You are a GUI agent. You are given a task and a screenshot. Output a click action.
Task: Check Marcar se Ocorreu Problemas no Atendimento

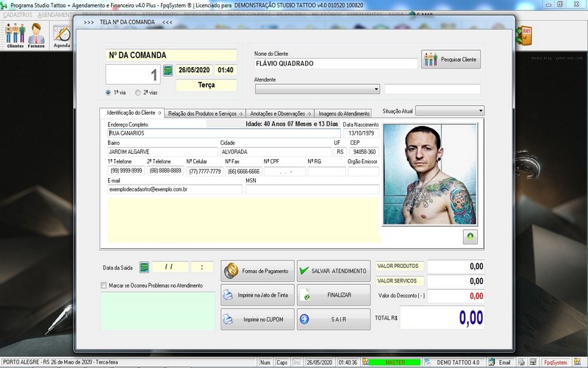click(x=104, y=286)
